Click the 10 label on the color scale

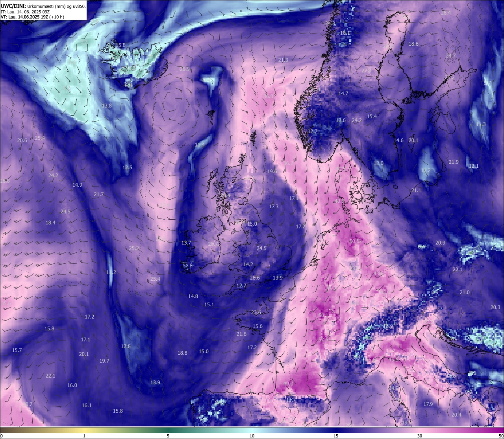tap(252, 436)
